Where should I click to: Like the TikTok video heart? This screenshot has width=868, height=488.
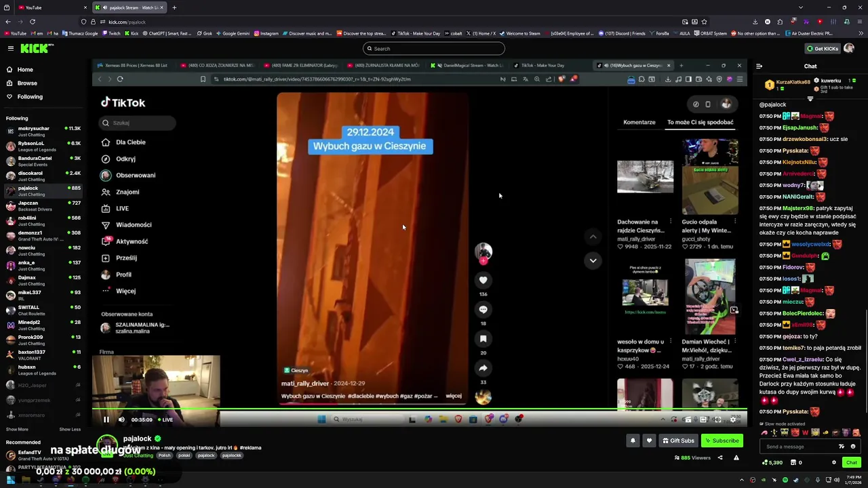point(484,280)
